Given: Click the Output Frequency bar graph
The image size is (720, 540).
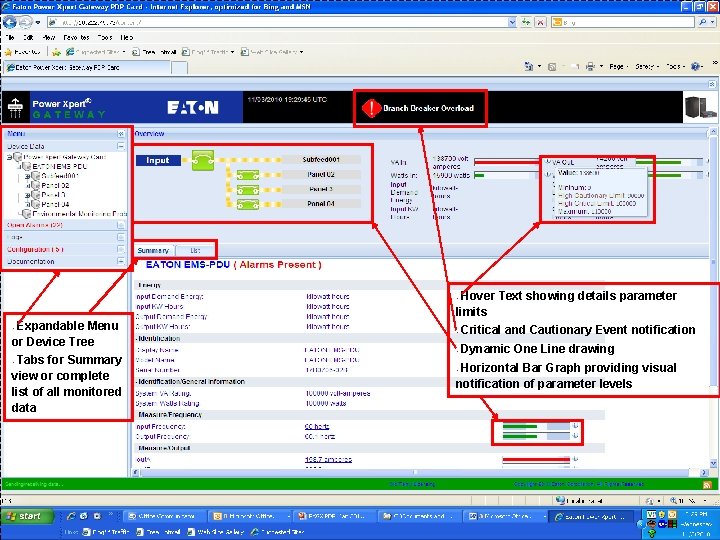Looking at the screenshot, I should [x=536, y=436].
